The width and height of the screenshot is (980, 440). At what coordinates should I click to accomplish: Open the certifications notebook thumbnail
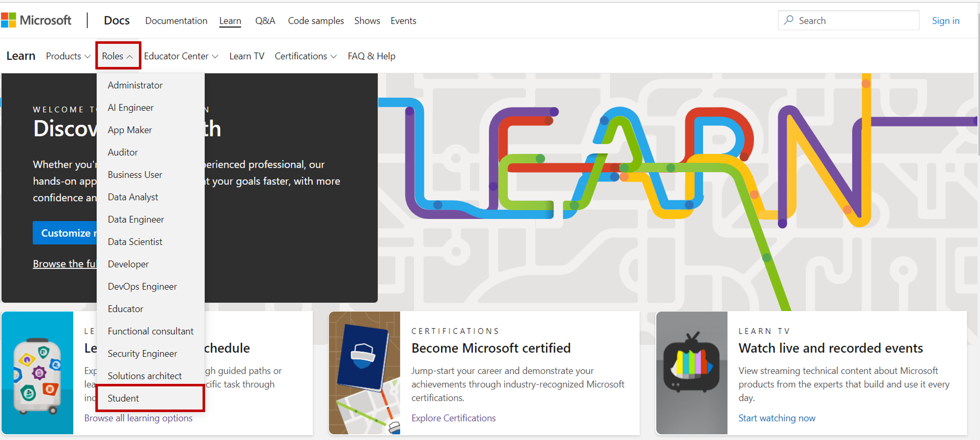click(365, 373)
